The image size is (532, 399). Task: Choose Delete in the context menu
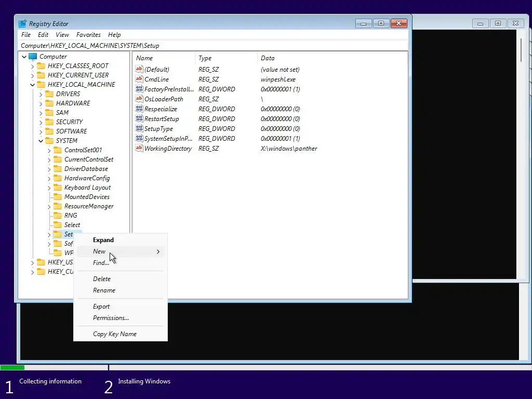(121, 279)
